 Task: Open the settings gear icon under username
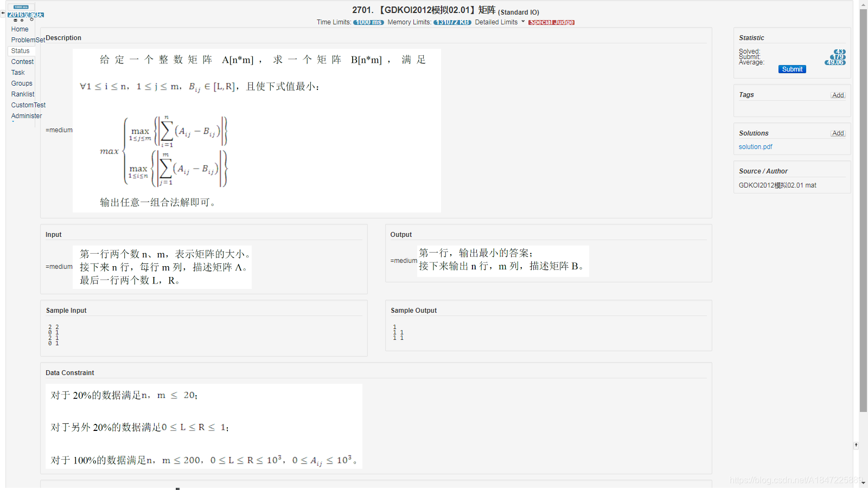(x=22, y=20)
